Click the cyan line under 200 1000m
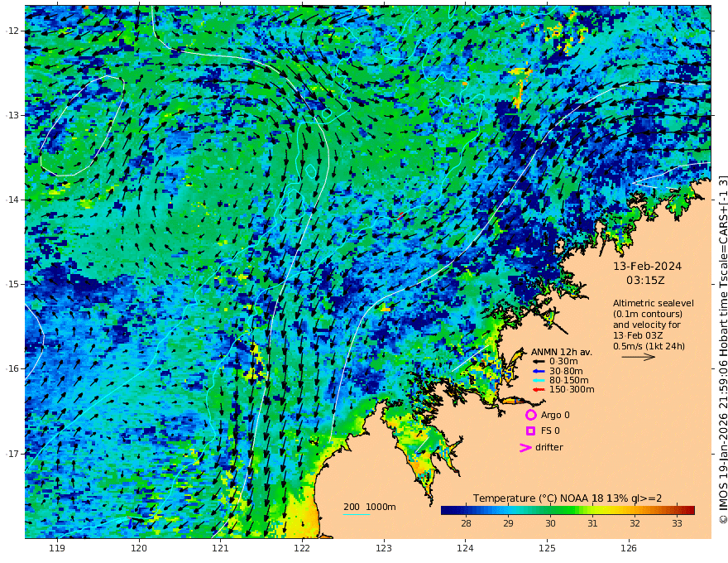 tap(356, 515)
